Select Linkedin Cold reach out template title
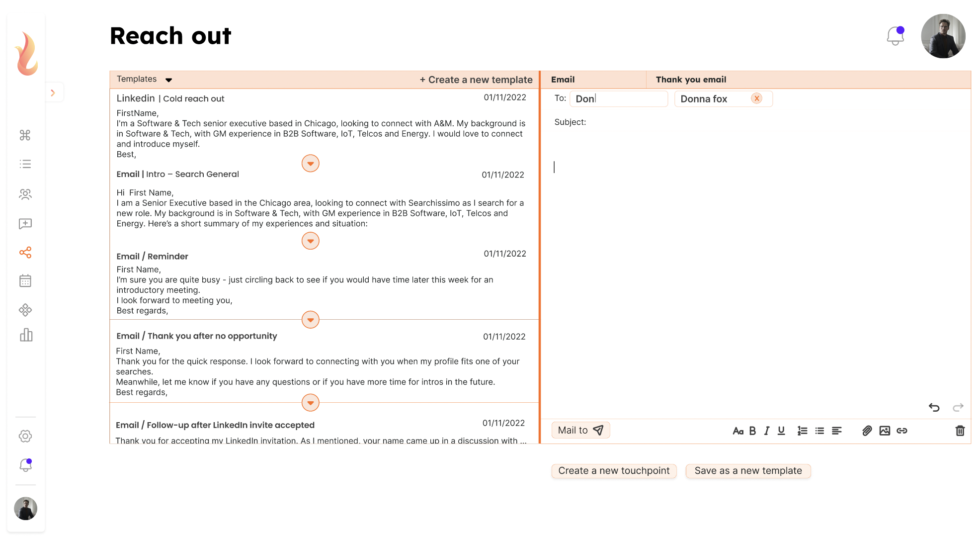This screenshot has width=980, height=539. 170,98
